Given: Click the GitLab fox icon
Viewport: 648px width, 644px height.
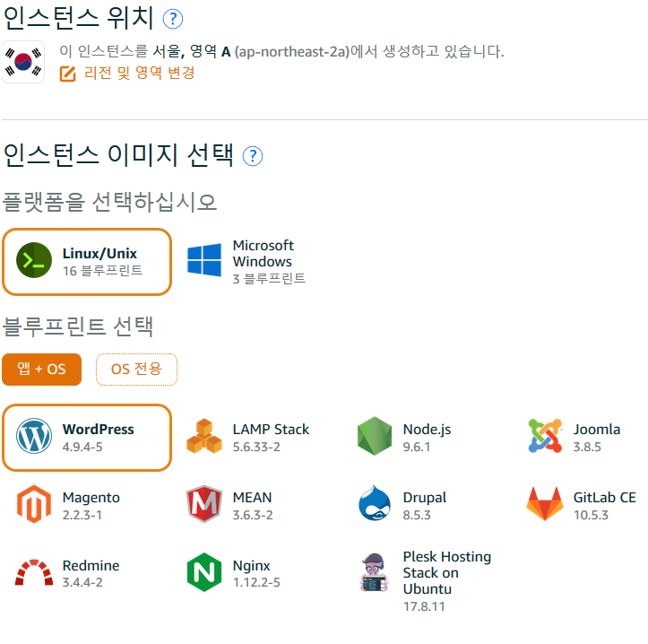Looking at the screenshot, I should [x=545, y=503].
